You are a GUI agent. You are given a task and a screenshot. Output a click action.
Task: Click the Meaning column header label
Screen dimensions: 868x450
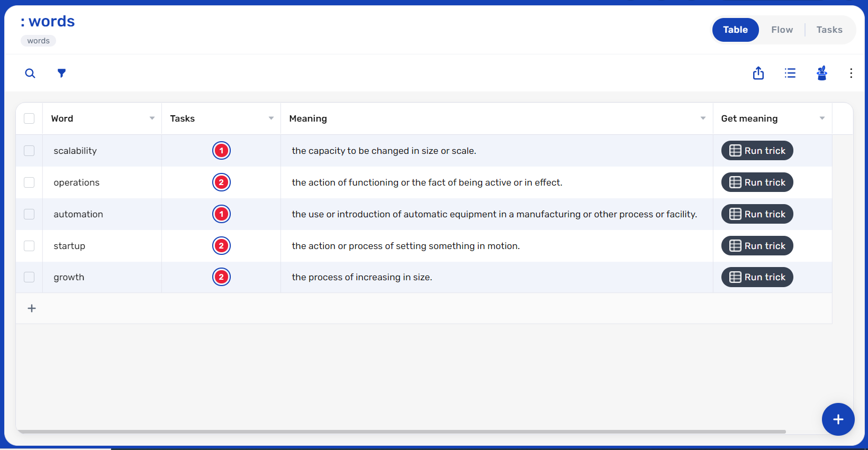click(x=308, y=118)
